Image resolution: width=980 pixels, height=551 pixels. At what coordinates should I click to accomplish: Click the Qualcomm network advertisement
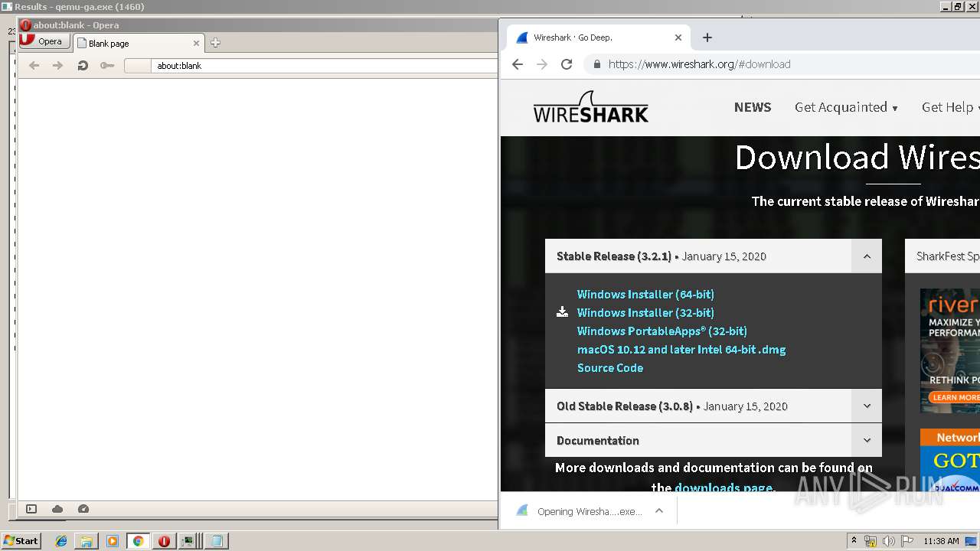949,461
